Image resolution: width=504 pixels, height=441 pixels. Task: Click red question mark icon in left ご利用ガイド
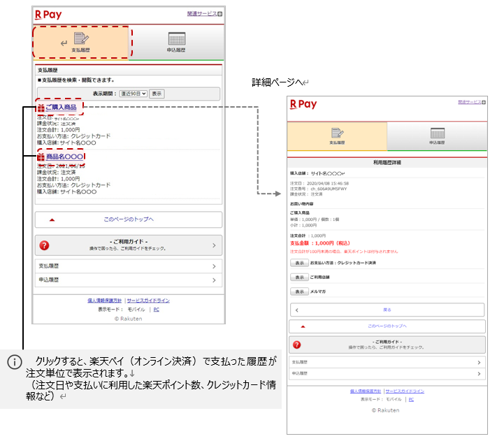click(45, 245)
